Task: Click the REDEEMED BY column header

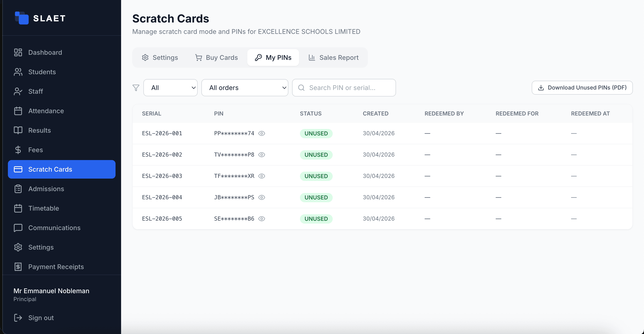Action: (444, 113)
